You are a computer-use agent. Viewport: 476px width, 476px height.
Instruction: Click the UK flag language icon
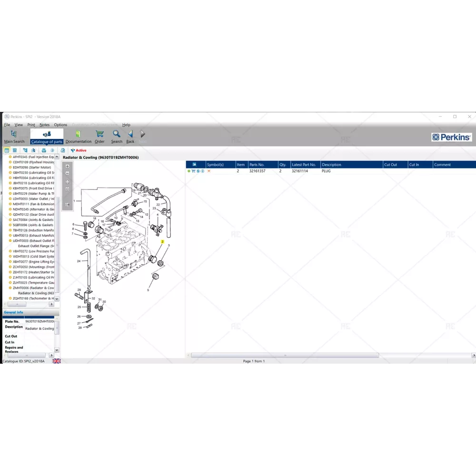(57, 361)
